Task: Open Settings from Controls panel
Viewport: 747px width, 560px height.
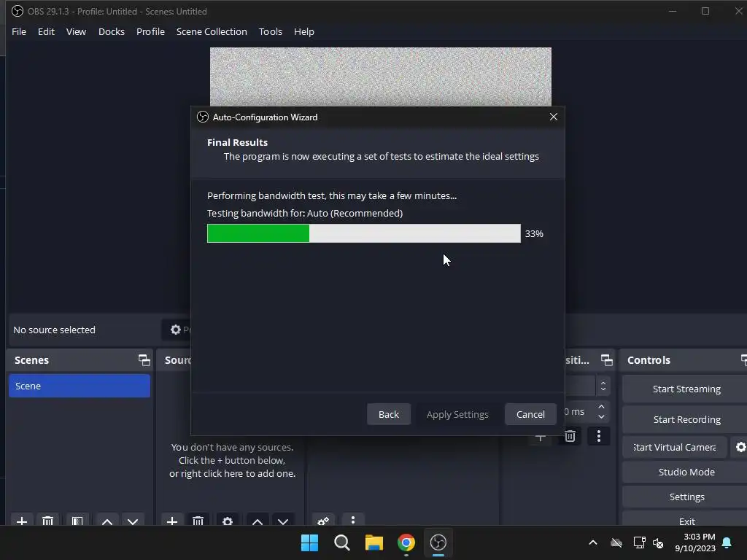Action: pyautogui.click(x=686, y=497)
